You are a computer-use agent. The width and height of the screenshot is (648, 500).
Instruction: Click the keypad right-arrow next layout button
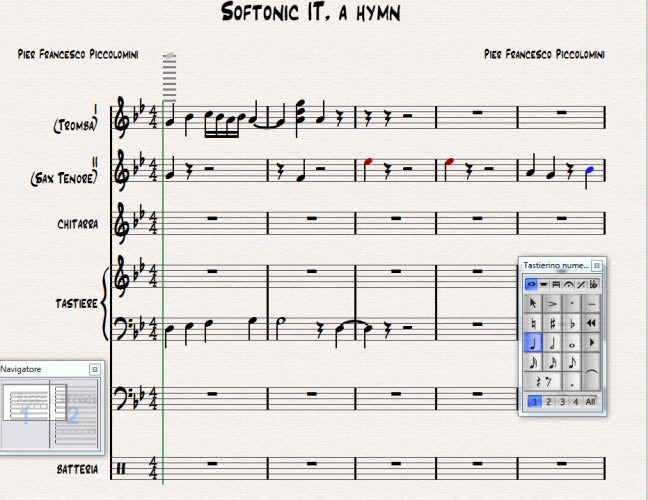click(x=591, y=343)
